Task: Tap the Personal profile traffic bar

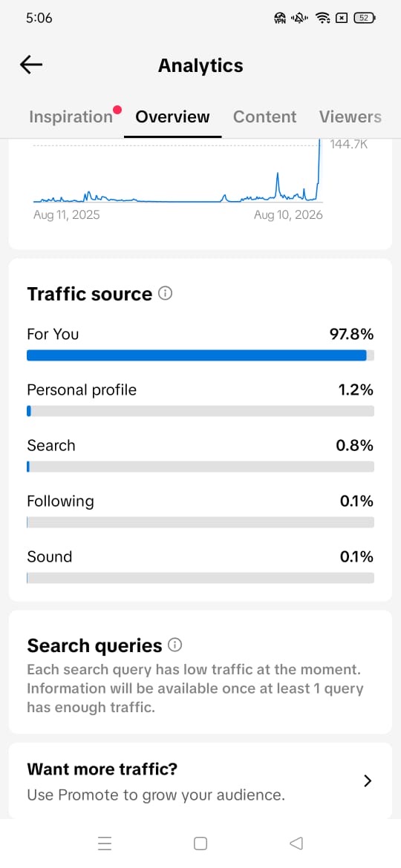Action: pos(200,411)
